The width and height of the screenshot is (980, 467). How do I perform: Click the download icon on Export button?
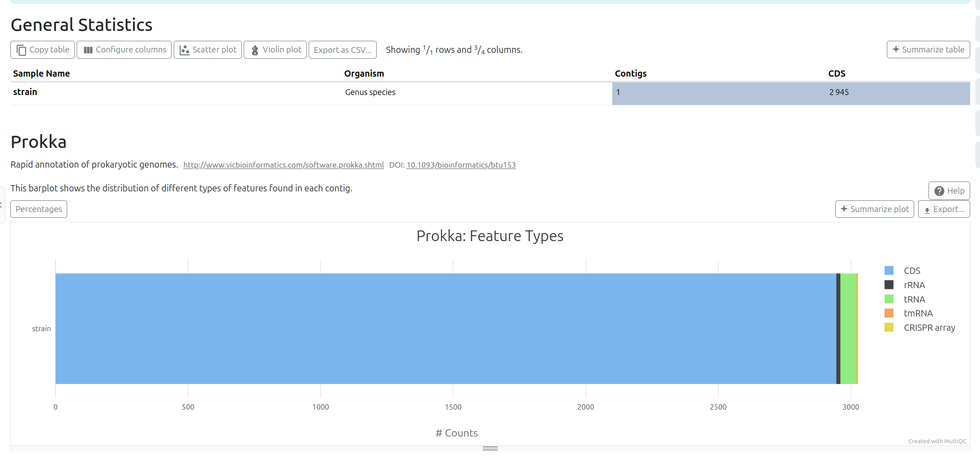point(927,210)
